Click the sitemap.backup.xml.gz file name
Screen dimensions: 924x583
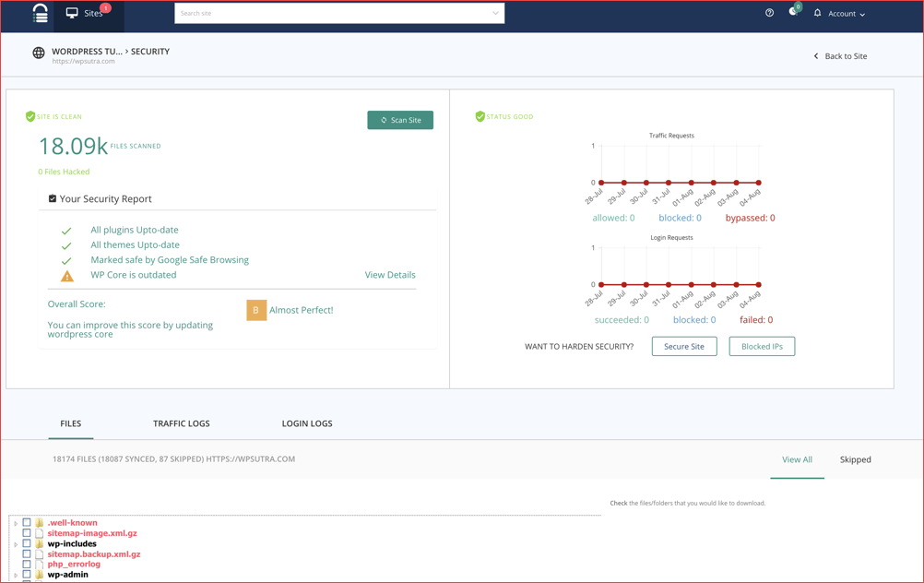(94, 554)
